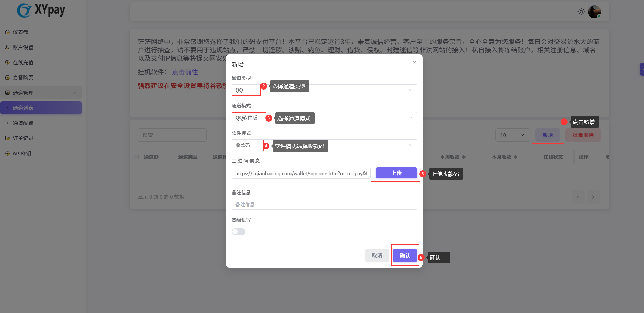Sort by 本周收款 column arrows

click(464, 157)
